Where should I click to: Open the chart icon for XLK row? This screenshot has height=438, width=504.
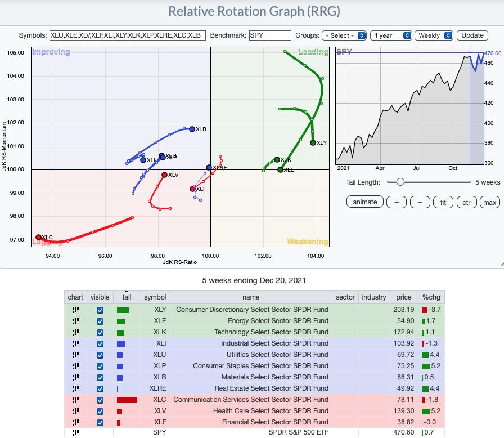coord(75,332)
